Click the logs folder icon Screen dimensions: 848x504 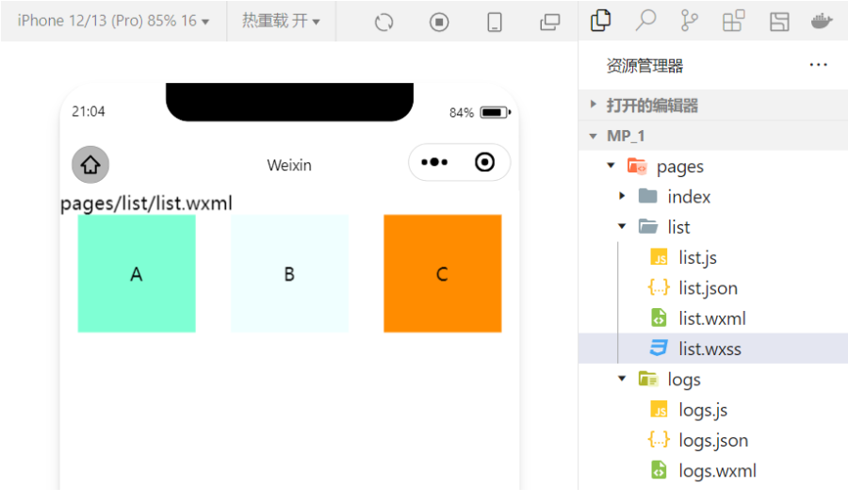[x=647, y=379]
